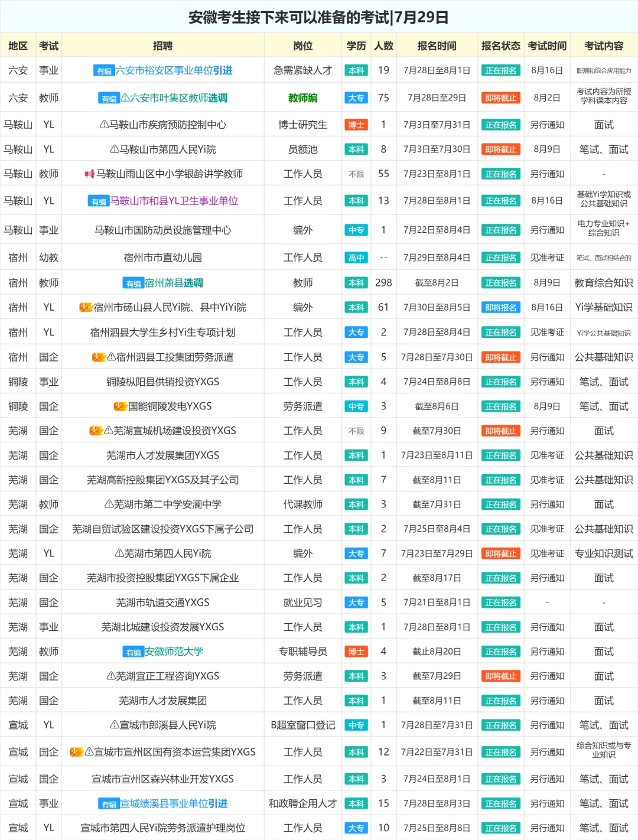Click the 和政聘企用人才 position cell

pos(303,803)
